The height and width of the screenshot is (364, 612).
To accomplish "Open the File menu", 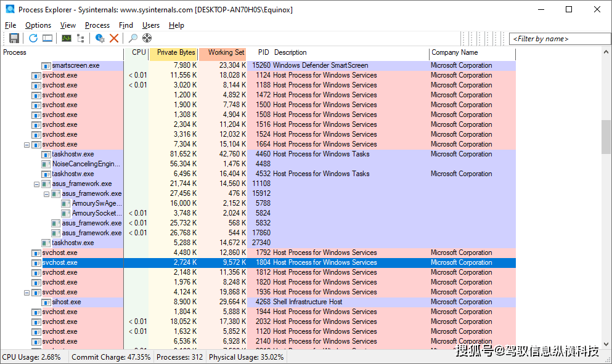I will point(10,25).
